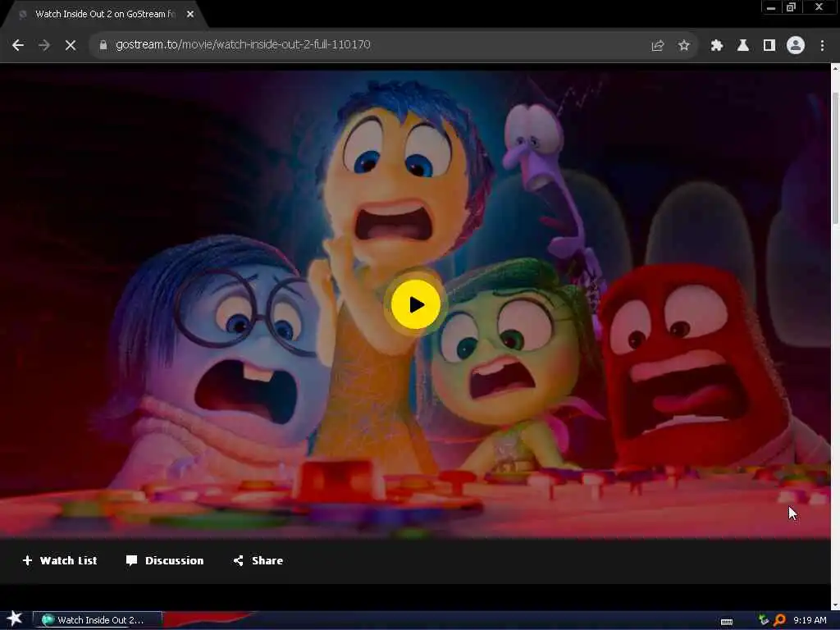
Task: Go back to the previous page
Action: coord(18,45)
